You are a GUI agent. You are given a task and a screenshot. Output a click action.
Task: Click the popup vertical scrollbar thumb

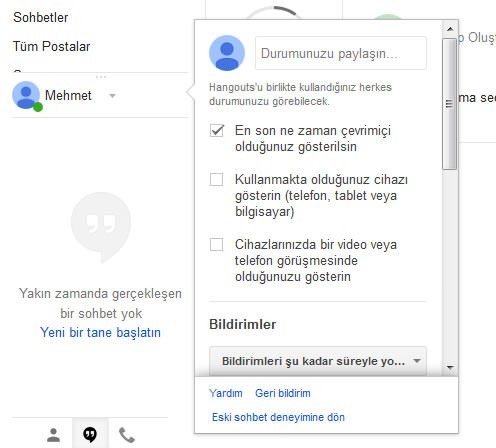point(450,104)
